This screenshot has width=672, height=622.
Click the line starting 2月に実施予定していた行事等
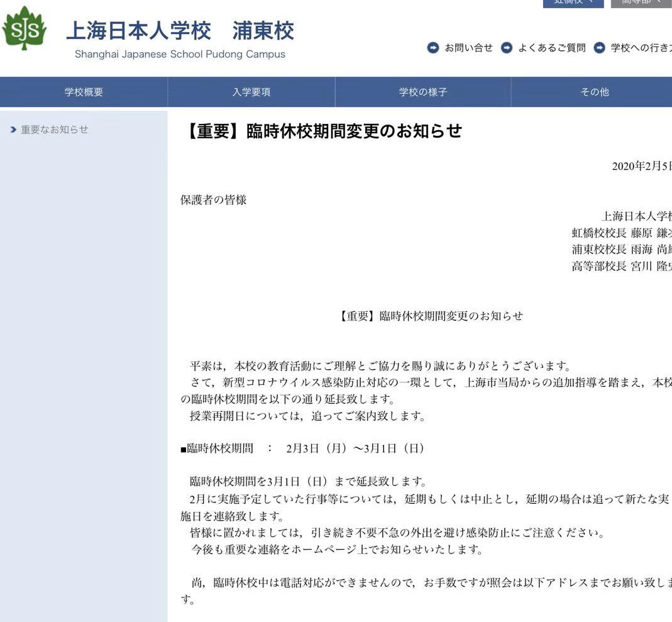429,499
